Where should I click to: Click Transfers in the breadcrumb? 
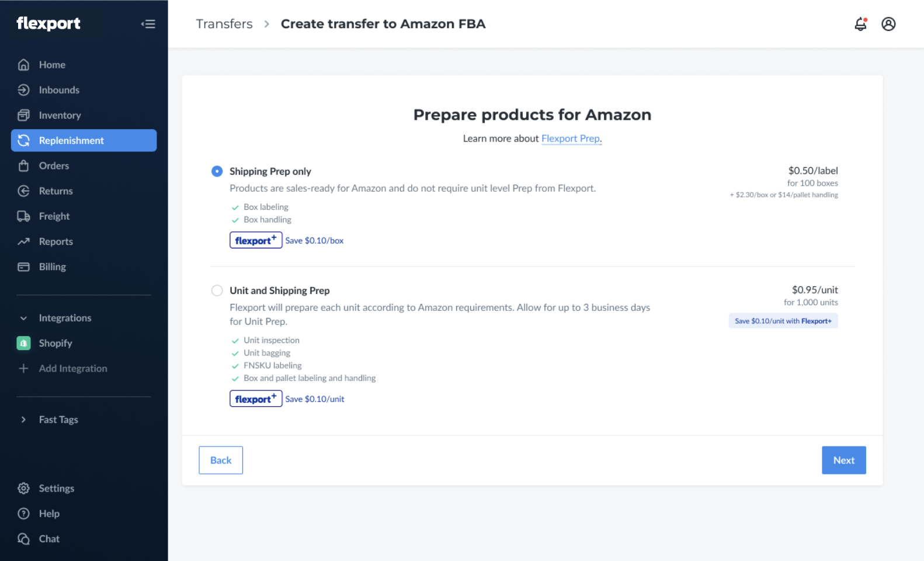(x=224, y=24)
